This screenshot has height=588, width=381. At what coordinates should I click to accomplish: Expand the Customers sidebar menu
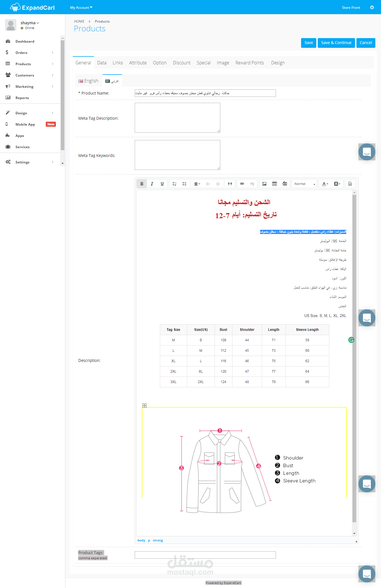[30, 75]
